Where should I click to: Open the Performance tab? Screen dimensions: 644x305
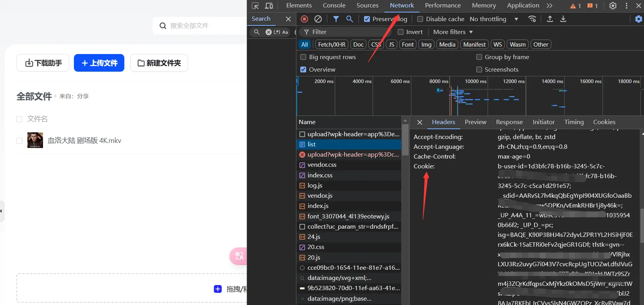coord(443,5)
